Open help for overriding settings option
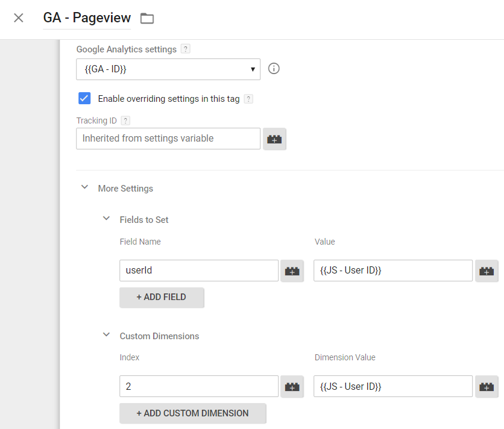Image resolution: width=504 pixels, height=429 pixels. (x=248, y=99)
